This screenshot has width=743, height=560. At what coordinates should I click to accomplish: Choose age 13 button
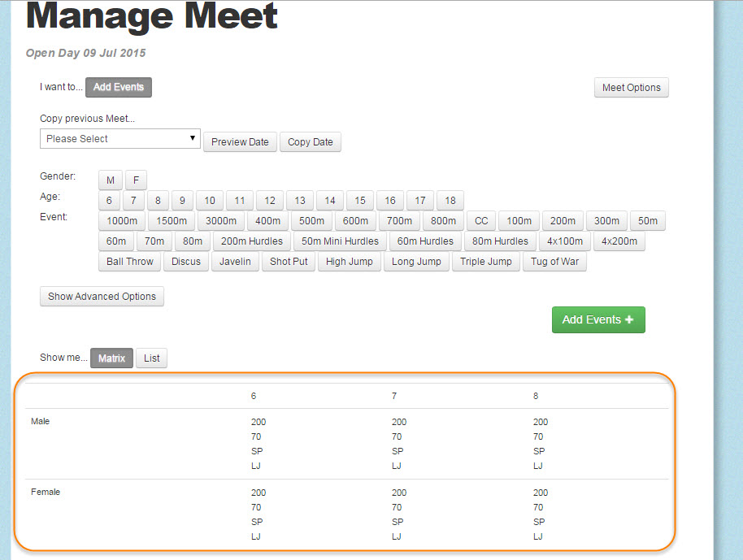[x=300, y=201]
